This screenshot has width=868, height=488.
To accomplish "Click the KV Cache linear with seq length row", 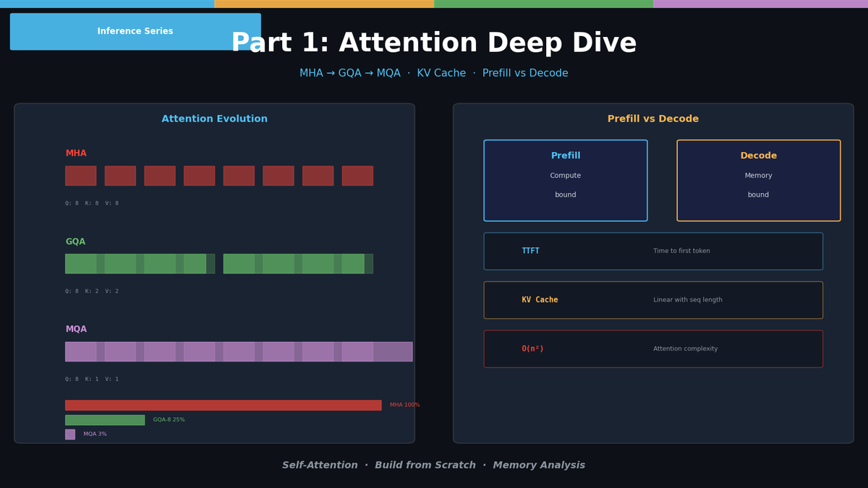I will pos(653,300).
